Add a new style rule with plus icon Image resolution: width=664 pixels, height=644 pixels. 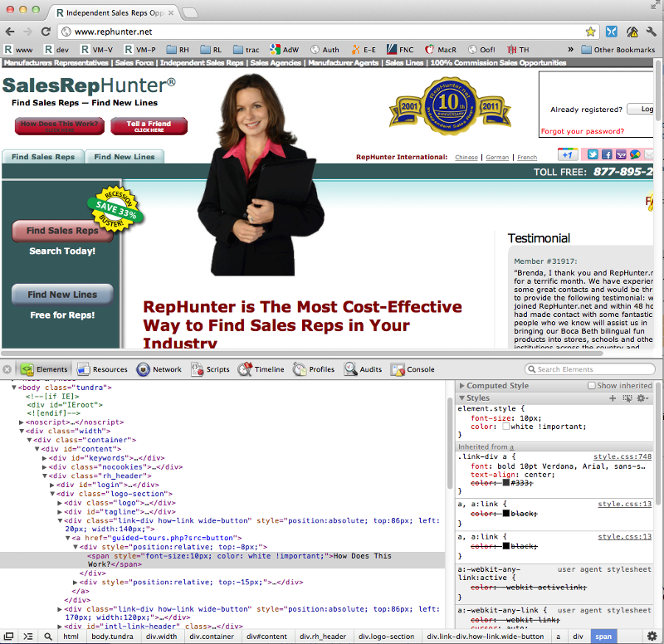click(613, 398)
